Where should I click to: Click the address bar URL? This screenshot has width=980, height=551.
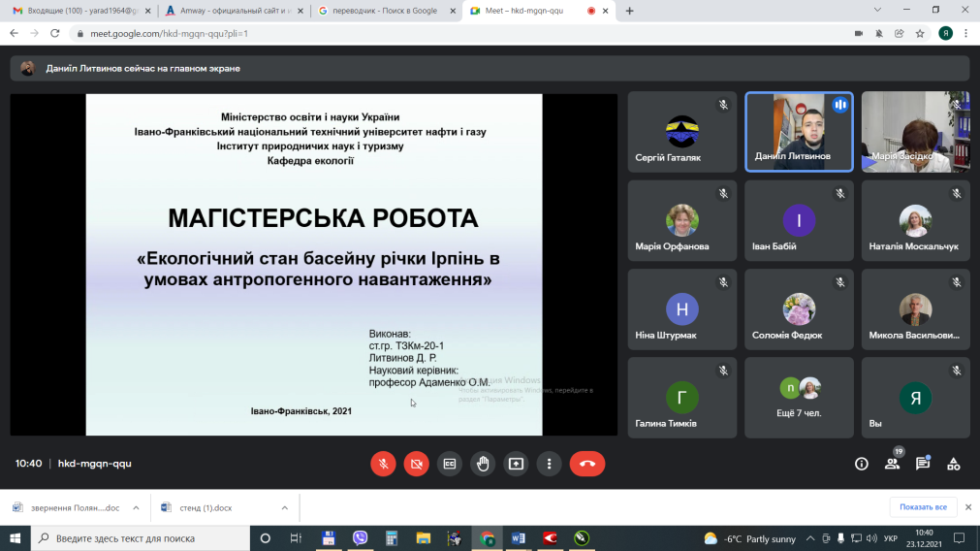point(169,33)
